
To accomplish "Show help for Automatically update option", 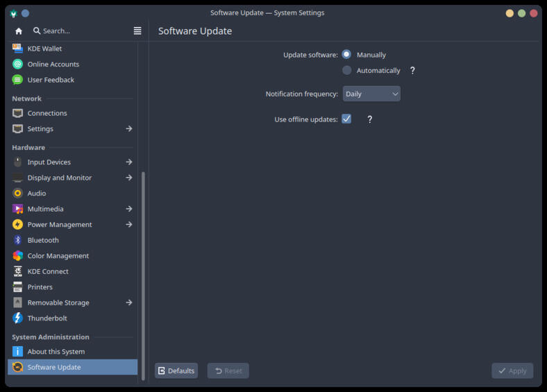I will point(412,71).
